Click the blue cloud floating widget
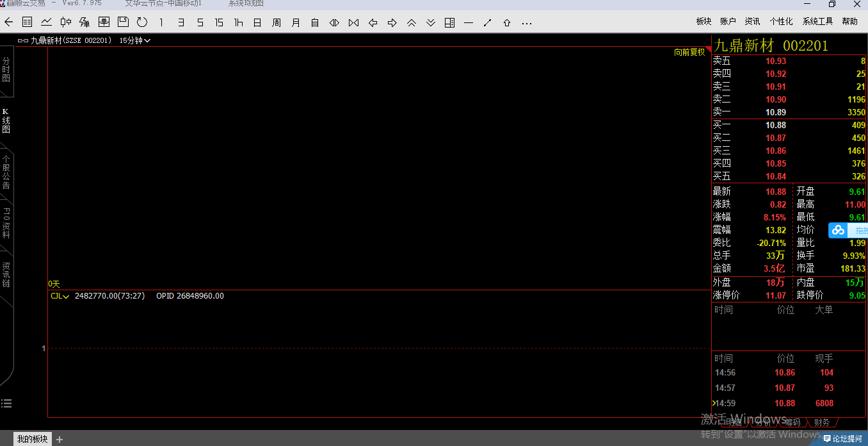868x446 pixels. (x=839, y=231)
